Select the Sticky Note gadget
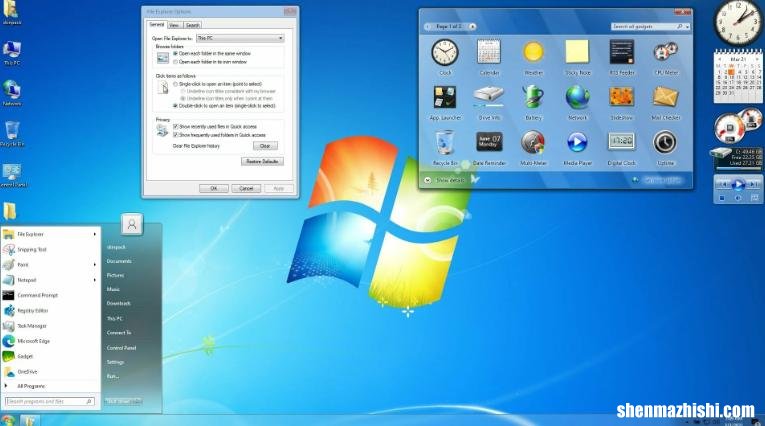765x426 pixels. (x=577, y=52)
